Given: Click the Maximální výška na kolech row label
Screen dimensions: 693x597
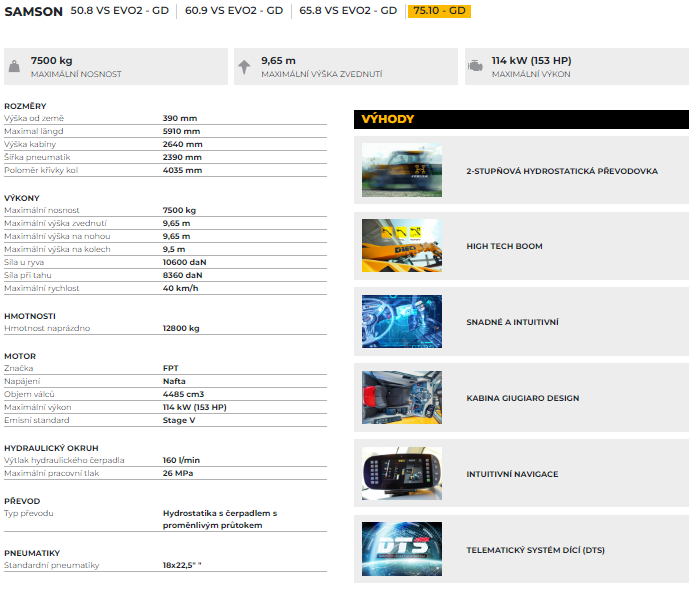Looking at the screenshot, I should pos(57,249).
